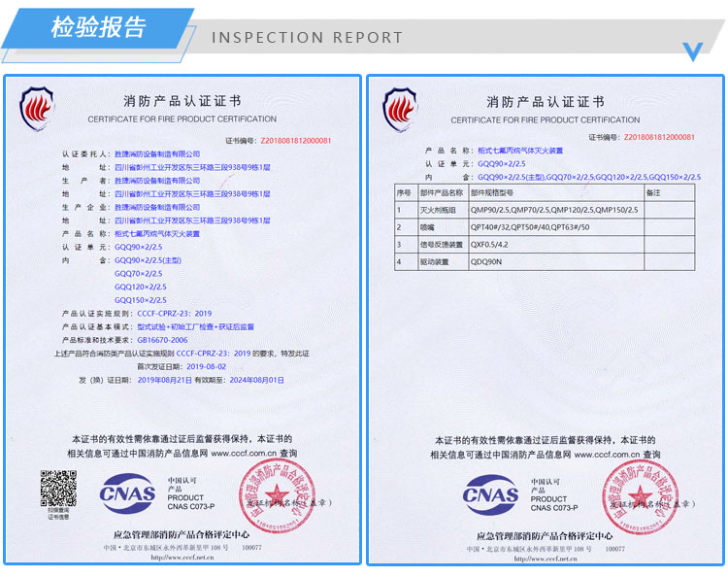Click the flame emblem on the right certificate

pos(399,105)
